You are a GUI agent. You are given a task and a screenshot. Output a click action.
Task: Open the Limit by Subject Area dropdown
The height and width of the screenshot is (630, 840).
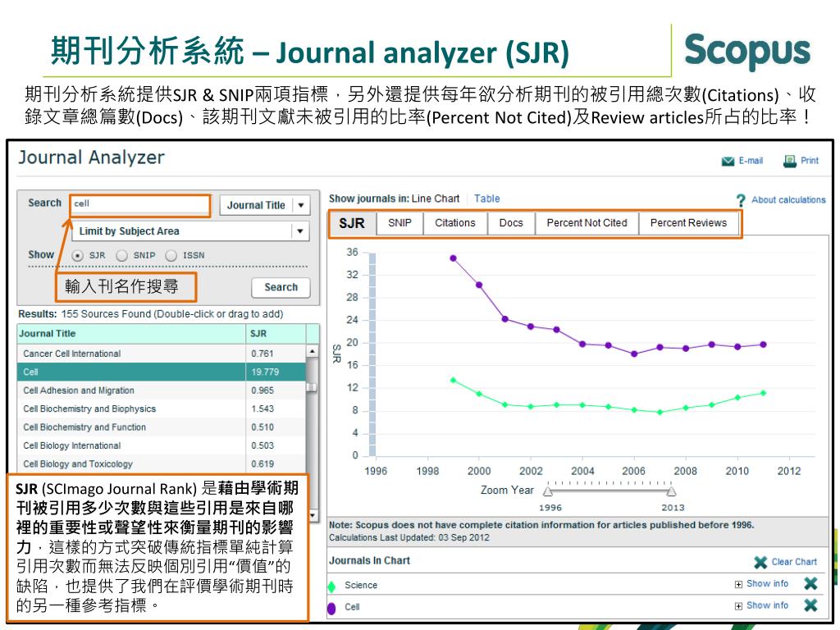(x=190, y=231)
